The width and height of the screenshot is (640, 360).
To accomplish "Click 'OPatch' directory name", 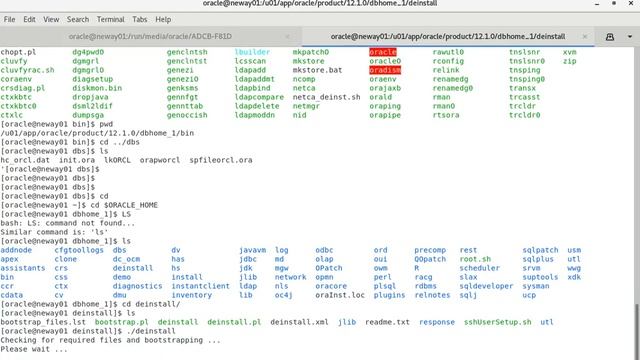I will pos(329,268).
